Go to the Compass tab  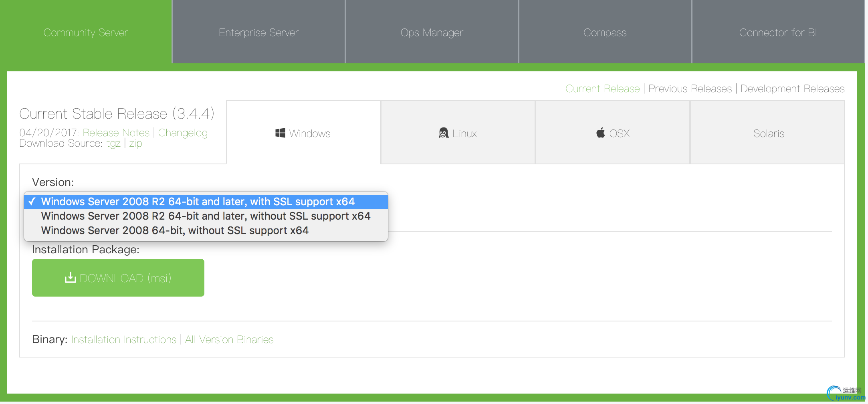(x=605, y=32)
